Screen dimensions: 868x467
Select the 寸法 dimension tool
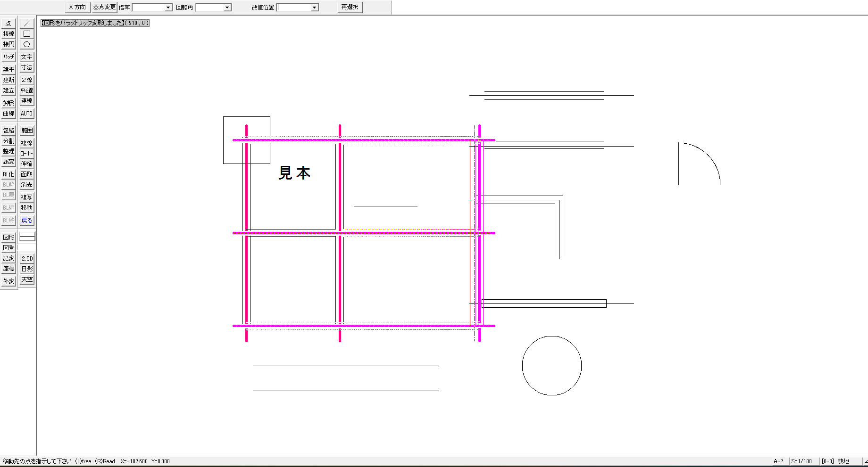coord(27,67)
